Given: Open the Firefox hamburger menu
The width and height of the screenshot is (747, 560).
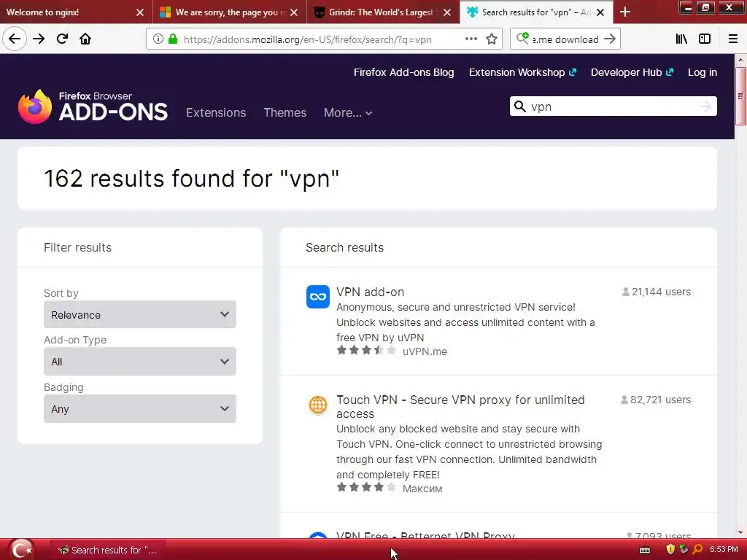Looking at the screenshot, I should click(x=733, y=39).
